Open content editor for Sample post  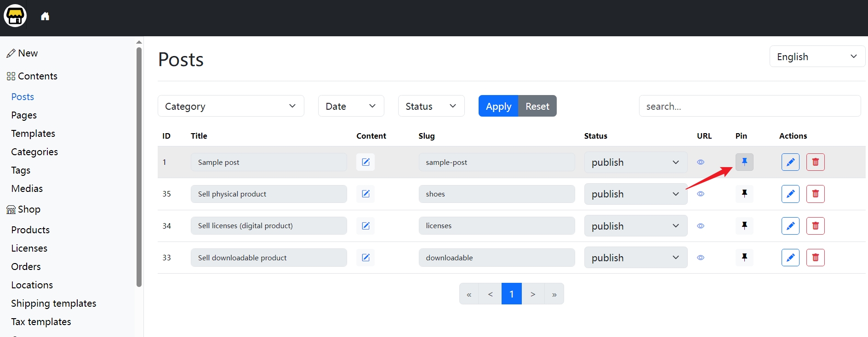pyautogui.click(x=365, y=162)
